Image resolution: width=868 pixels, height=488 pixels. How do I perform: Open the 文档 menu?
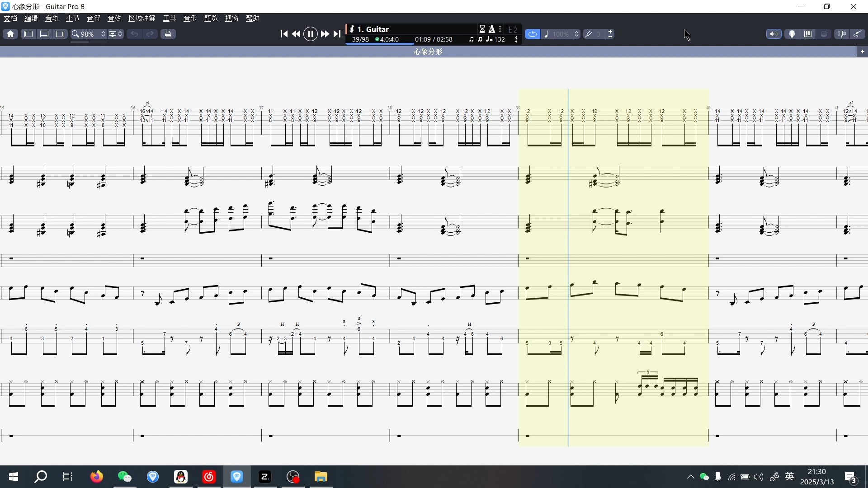pyautogui.click(x=10, y=19)
